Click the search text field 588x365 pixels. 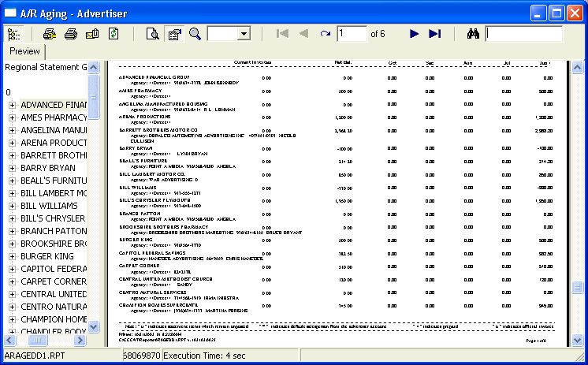tap(524, 34)
